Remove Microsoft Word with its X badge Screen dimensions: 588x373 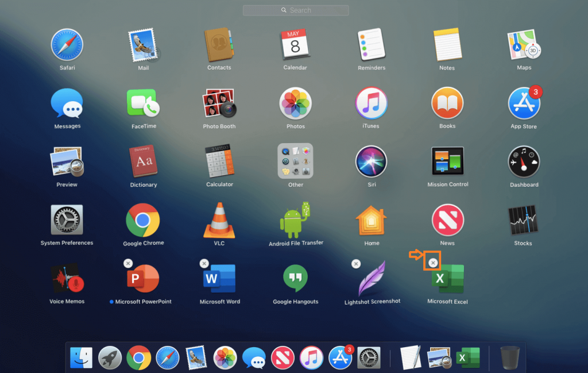pos(204,263)
